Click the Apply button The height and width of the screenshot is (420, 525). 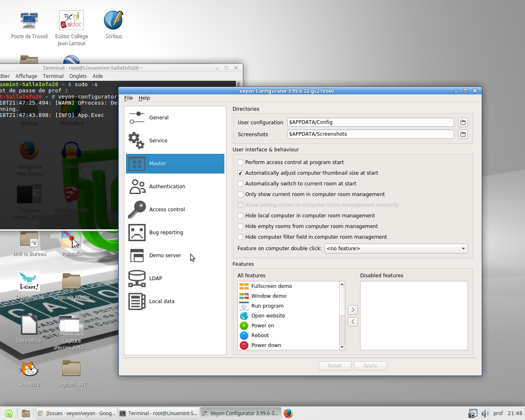point(370,365)
